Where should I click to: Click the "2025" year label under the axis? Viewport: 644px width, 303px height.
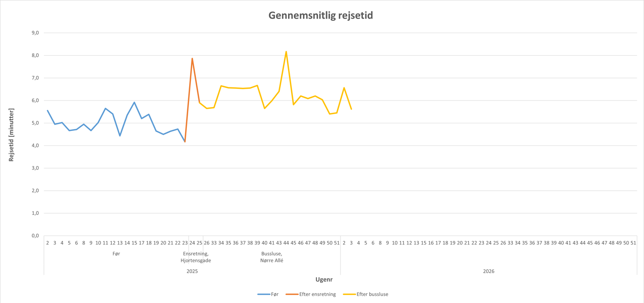coord(192,271)
